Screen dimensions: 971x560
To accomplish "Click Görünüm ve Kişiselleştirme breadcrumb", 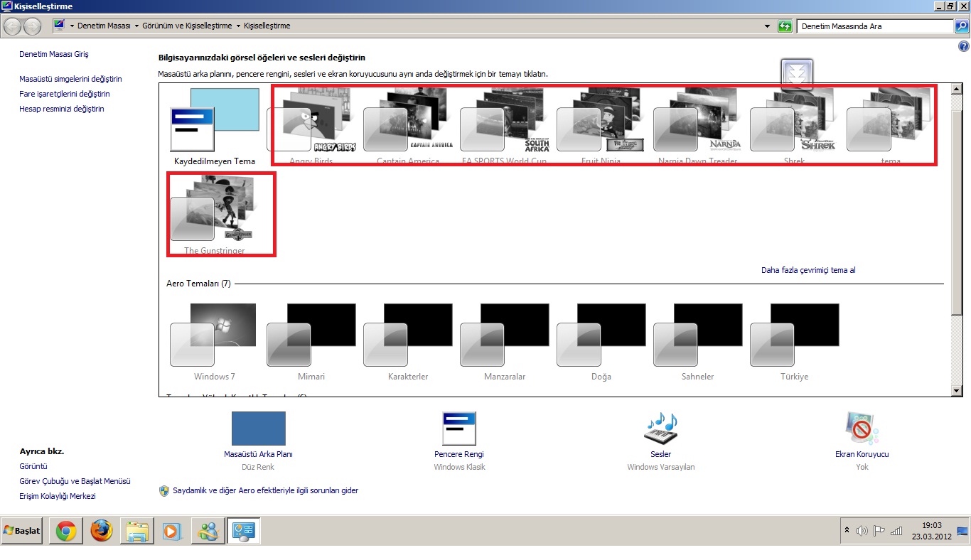I will [188, 26].
